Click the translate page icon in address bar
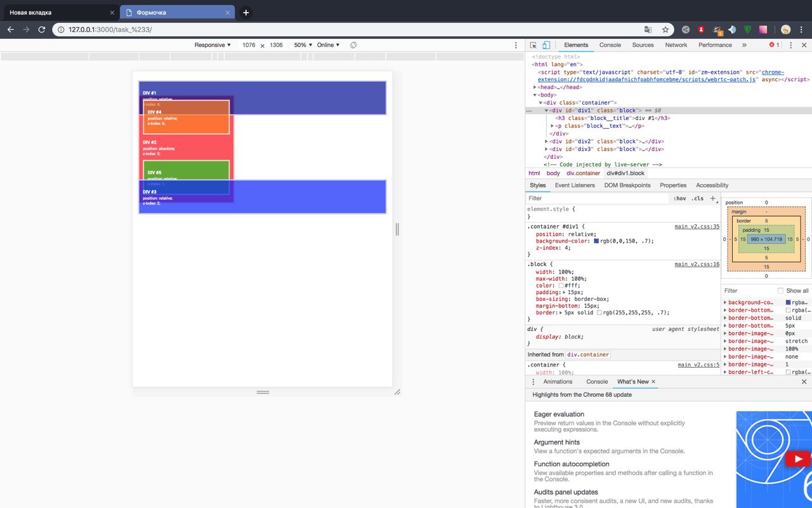The image size is (812, 508). [x=648, y=29]
